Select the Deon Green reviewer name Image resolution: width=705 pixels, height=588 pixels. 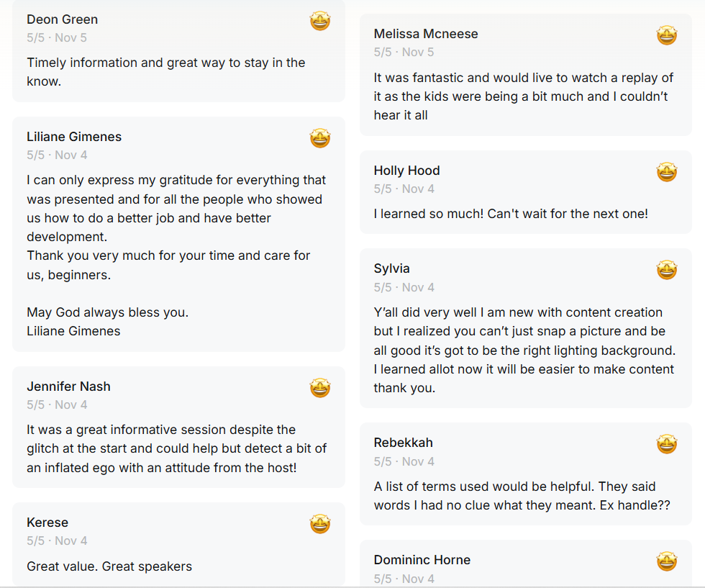pyautogui.click(x=63, y=19)
